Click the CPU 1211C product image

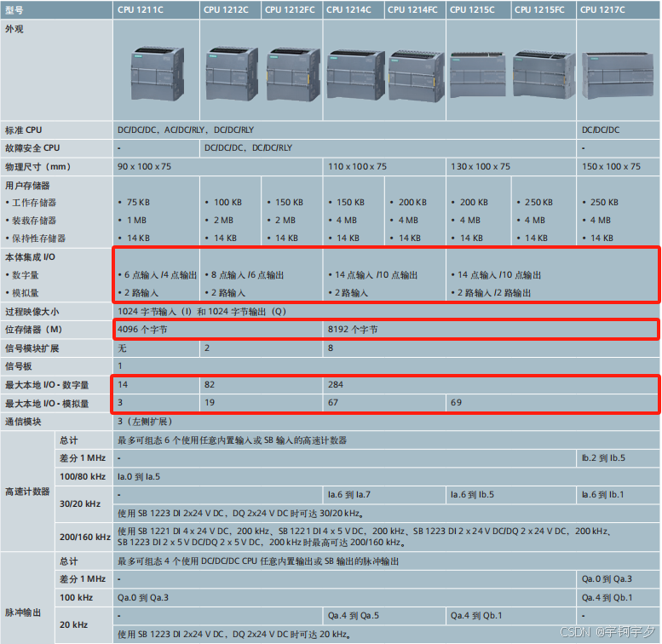(158, 73)
